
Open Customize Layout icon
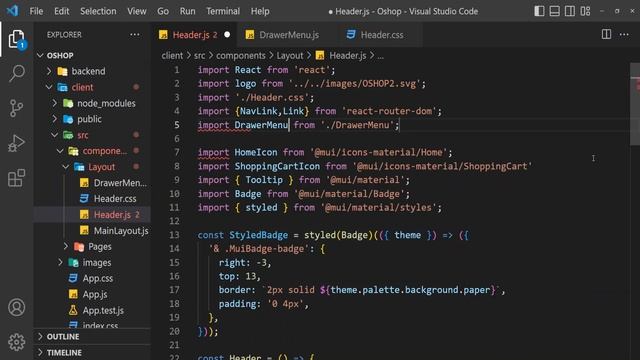coord(585,11)
